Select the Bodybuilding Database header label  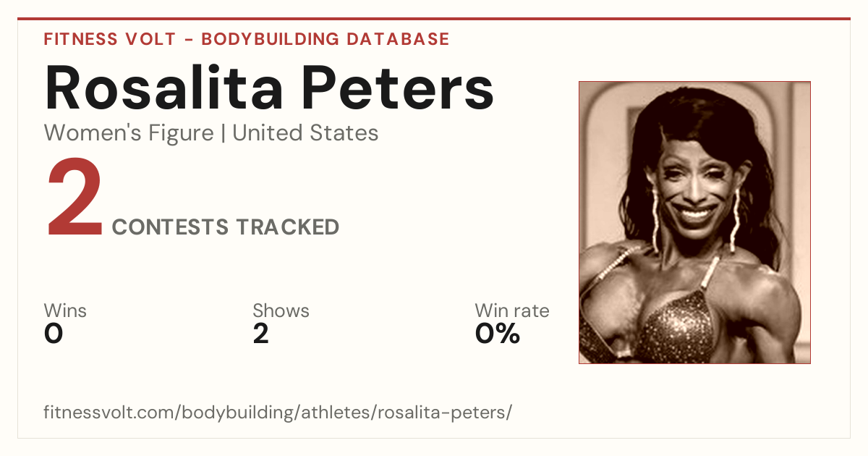[x=325, y=39]
